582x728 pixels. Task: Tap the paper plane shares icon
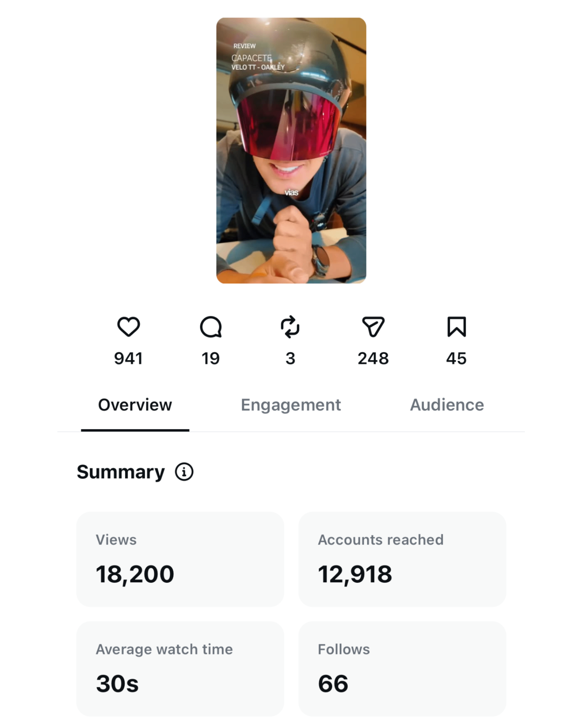pyautogui.click(x=373, y=327)
